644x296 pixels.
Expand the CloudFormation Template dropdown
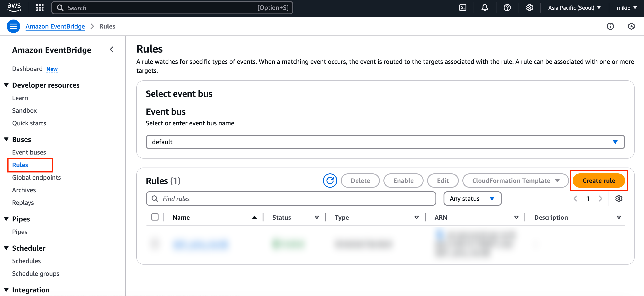pos(515,181)
